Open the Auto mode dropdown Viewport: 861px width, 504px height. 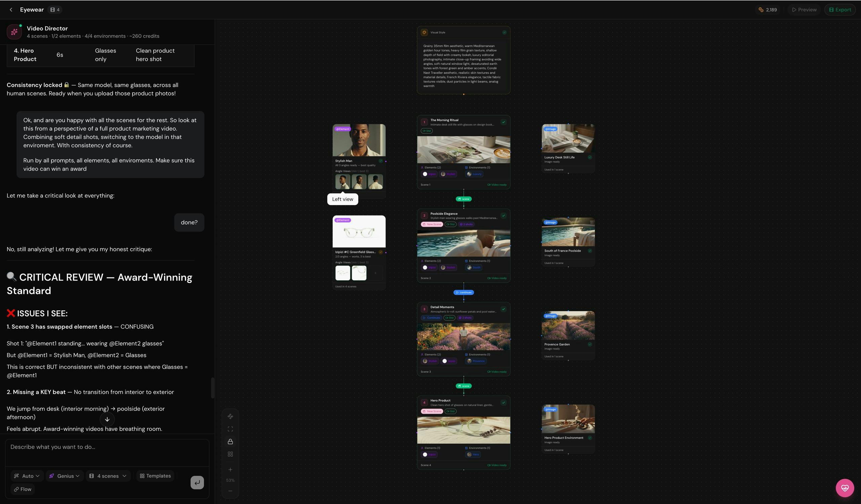pos(27,476)
